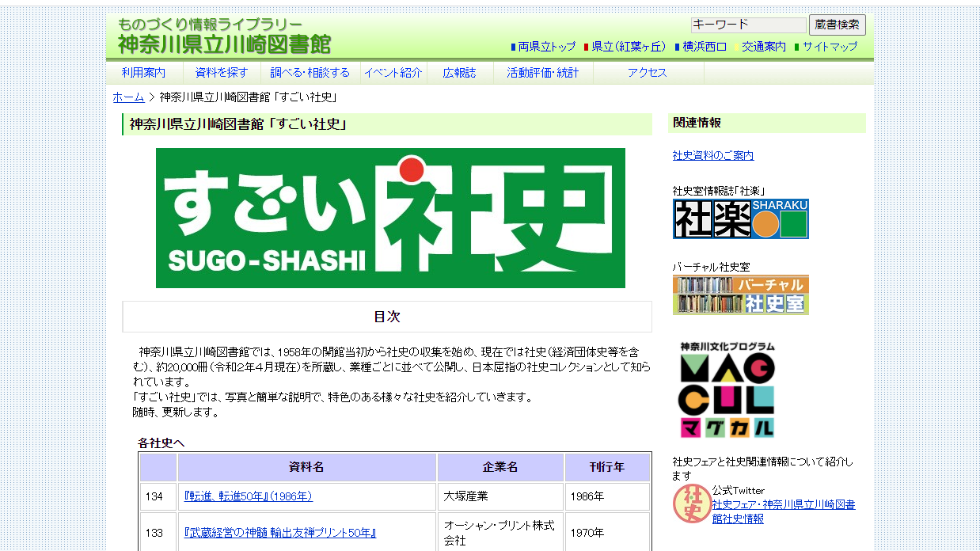Click the 各社史へ table caption

pos(161,443)
